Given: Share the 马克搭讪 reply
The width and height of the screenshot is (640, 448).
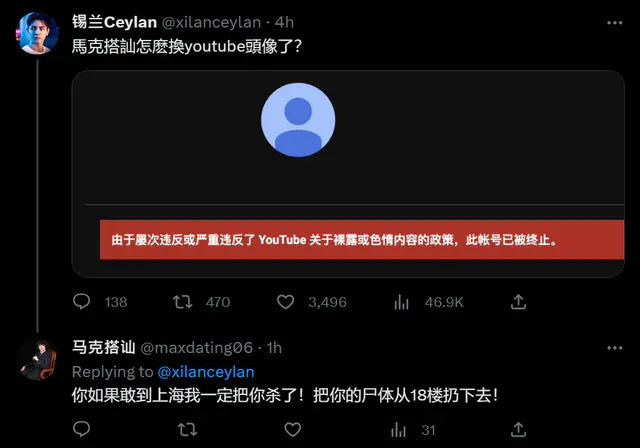Looking at the screenshot, I should 518,429.
